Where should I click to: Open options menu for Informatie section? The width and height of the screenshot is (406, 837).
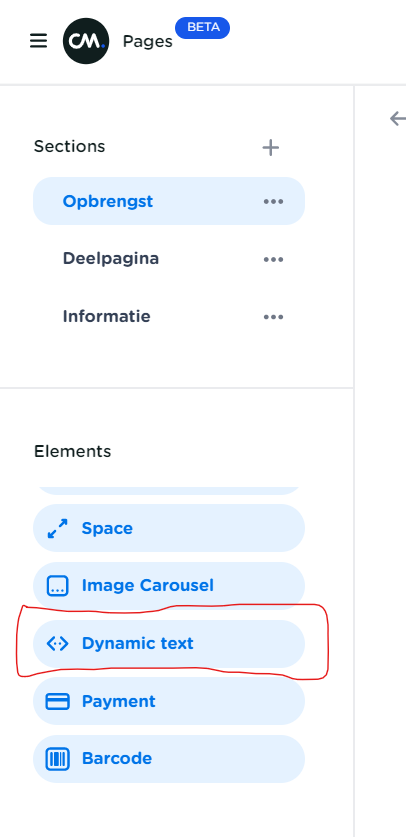click(273, 317)
